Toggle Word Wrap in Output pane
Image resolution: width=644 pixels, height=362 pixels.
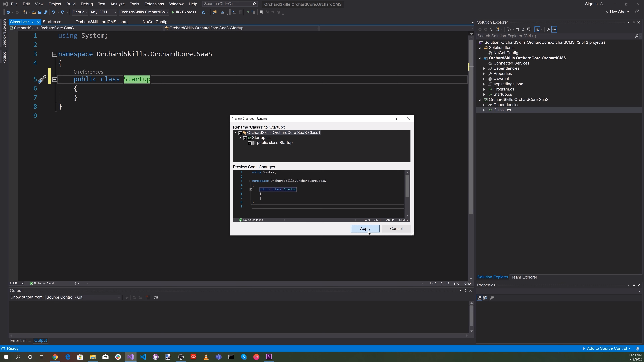[156, 297]
